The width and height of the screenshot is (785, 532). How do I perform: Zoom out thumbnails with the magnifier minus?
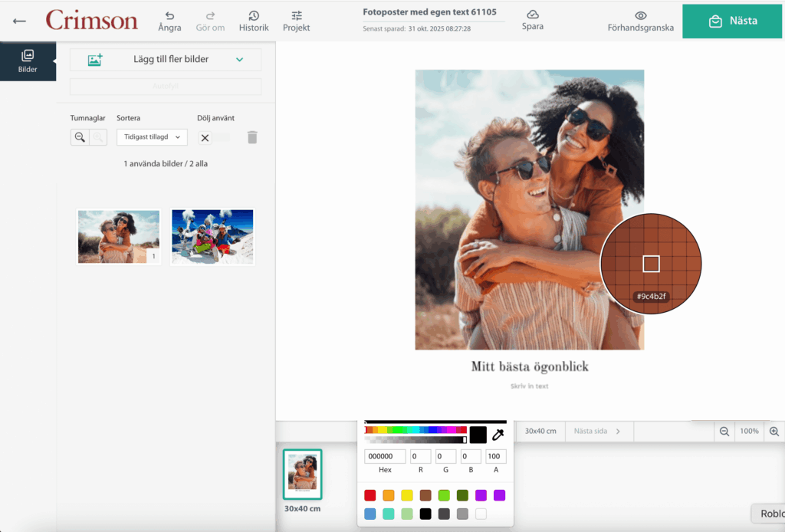80,137
